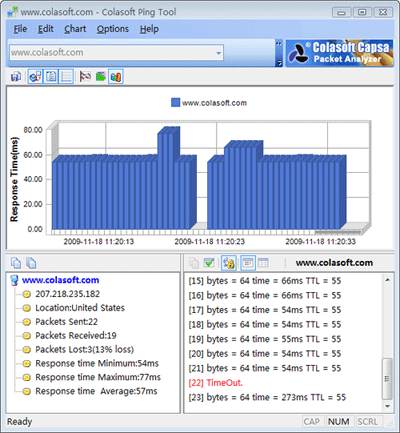Toggle the ping summary pane button
The image size is (400, 433).
(x=51, y=77)
